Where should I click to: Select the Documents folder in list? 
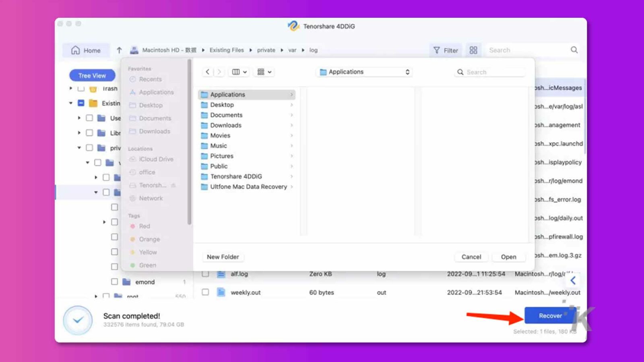pos(246,115)
